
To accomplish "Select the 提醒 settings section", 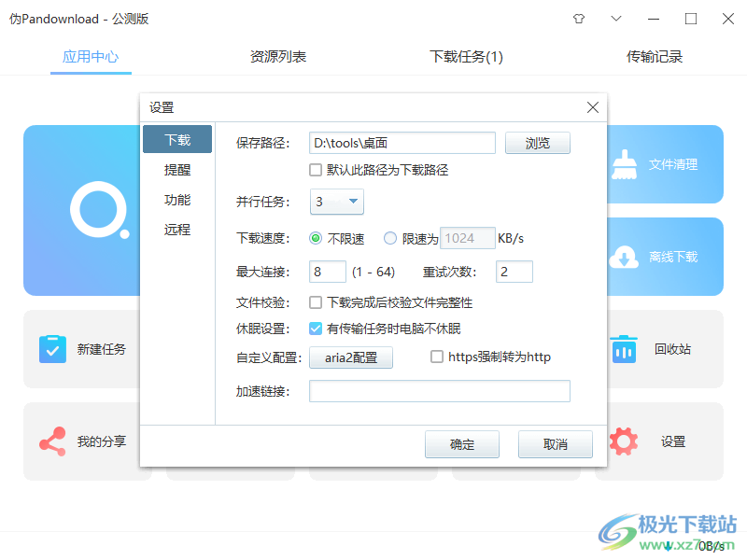I will (176, 171).
